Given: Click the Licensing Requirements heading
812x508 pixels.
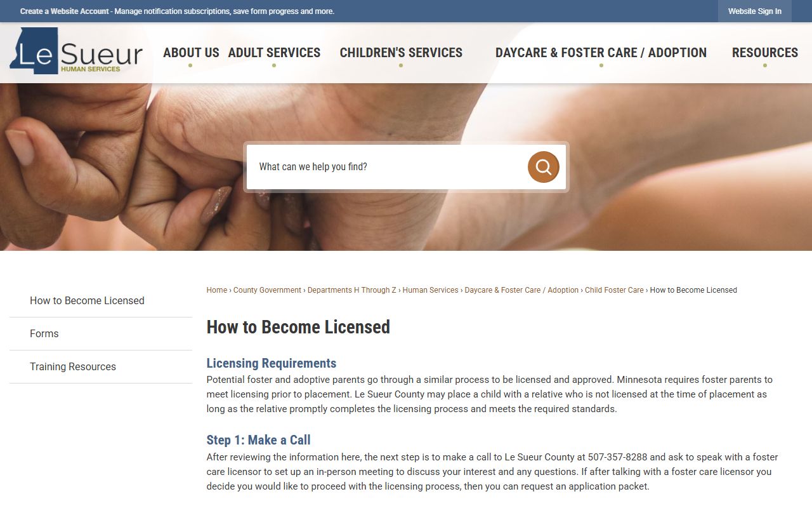Looking at the screenshot, I should pyautogui.click(x=272, y=363).
